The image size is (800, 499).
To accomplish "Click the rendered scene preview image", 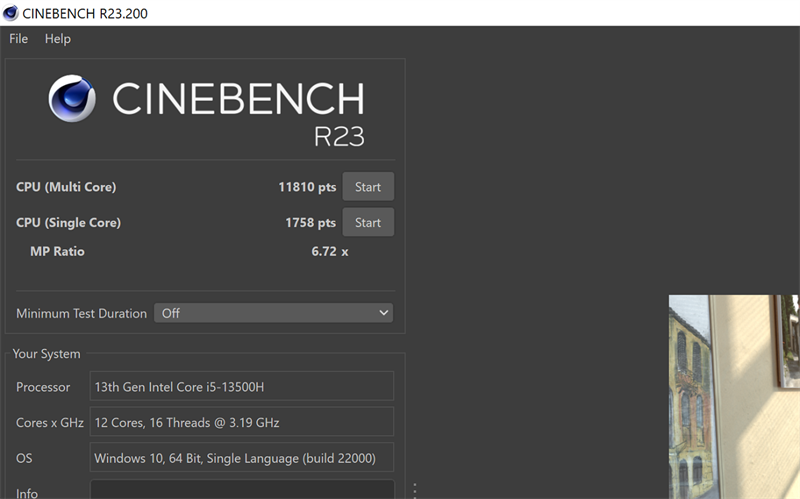I will (734, 396).
